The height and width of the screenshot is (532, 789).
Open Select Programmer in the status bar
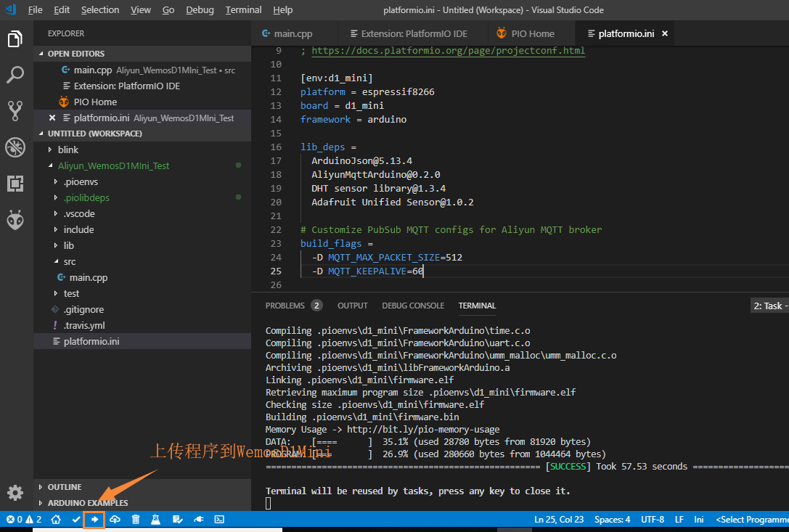(x=751, y=519)
